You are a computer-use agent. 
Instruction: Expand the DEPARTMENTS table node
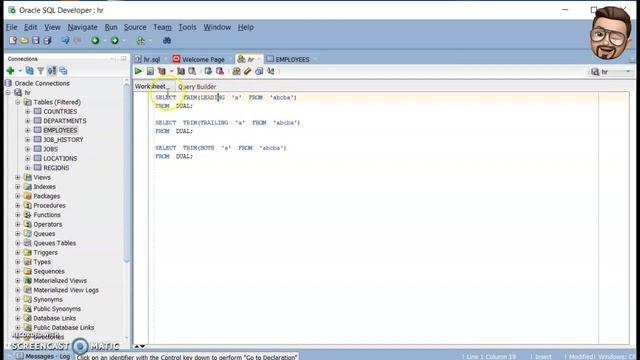(x=27, y=121)
